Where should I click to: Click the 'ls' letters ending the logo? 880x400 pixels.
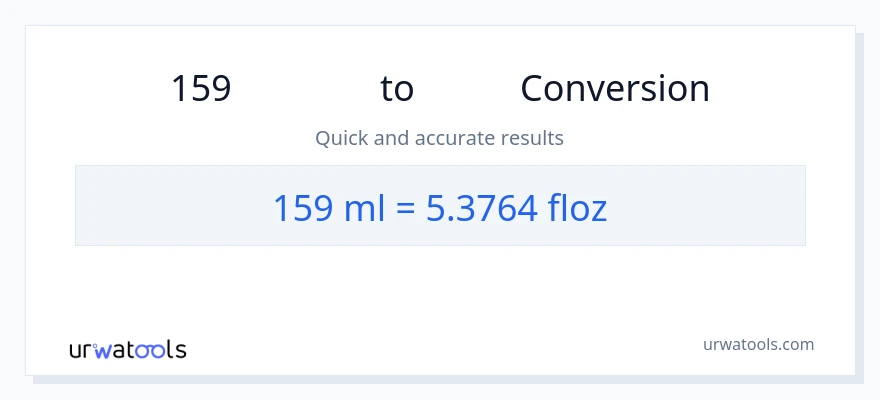click(176, 351)
